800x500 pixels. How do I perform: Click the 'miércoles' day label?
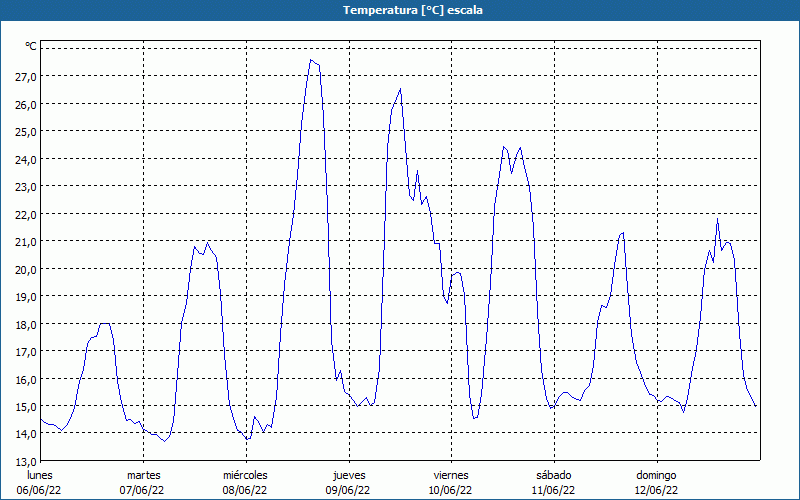coord(245,476)
